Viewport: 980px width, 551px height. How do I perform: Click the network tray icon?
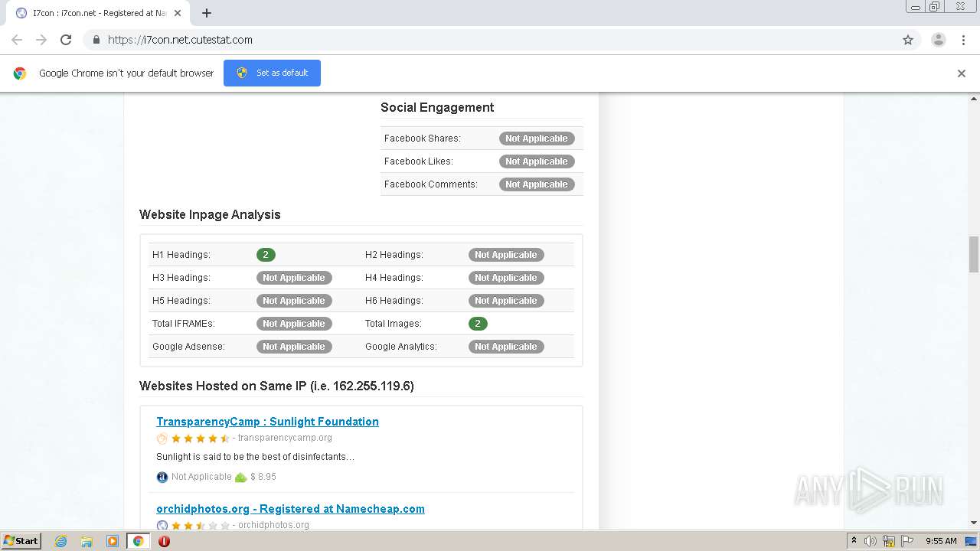coord(889,541)
